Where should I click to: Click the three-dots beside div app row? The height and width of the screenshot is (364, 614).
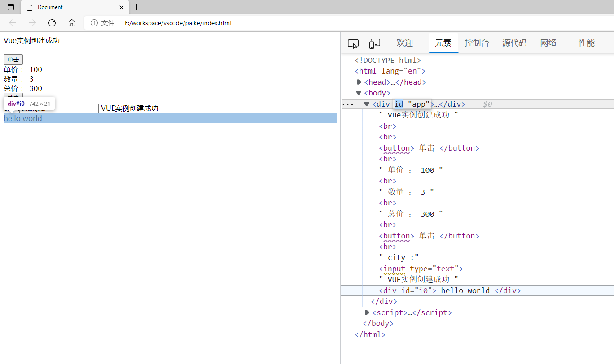pyautogui.click(x=348, y=104)
